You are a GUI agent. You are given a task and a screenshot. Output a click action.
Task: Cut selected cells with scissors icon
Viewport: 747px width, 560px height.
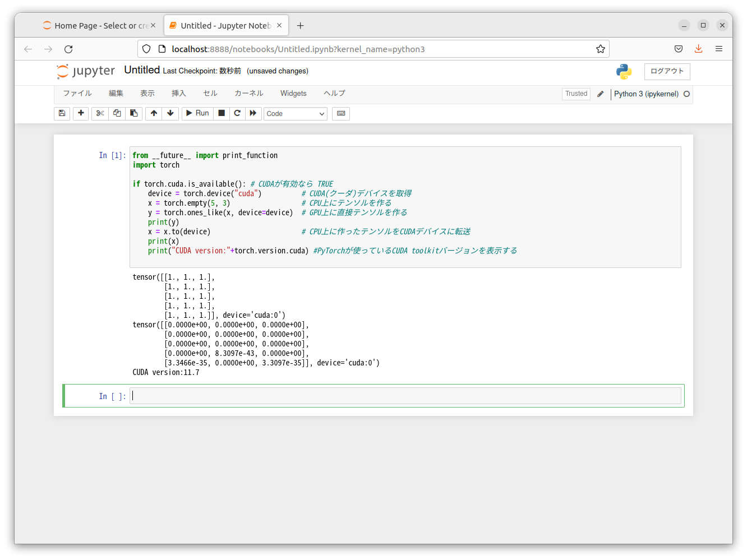[100, 113]
